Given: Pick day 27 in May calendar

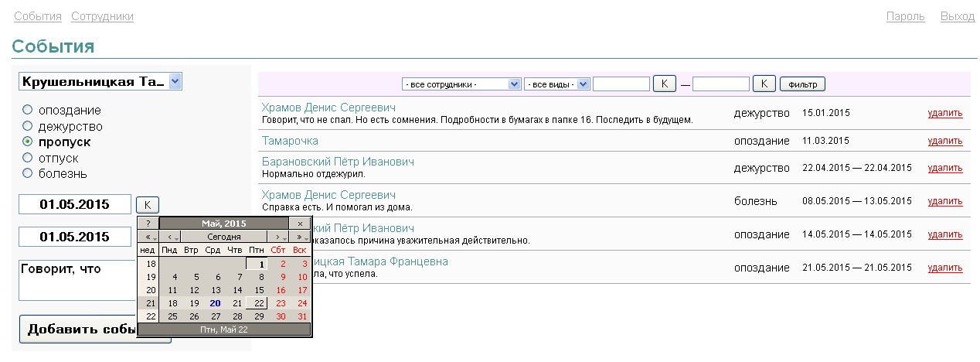Looking at the screenshot, I should point(213,316).
